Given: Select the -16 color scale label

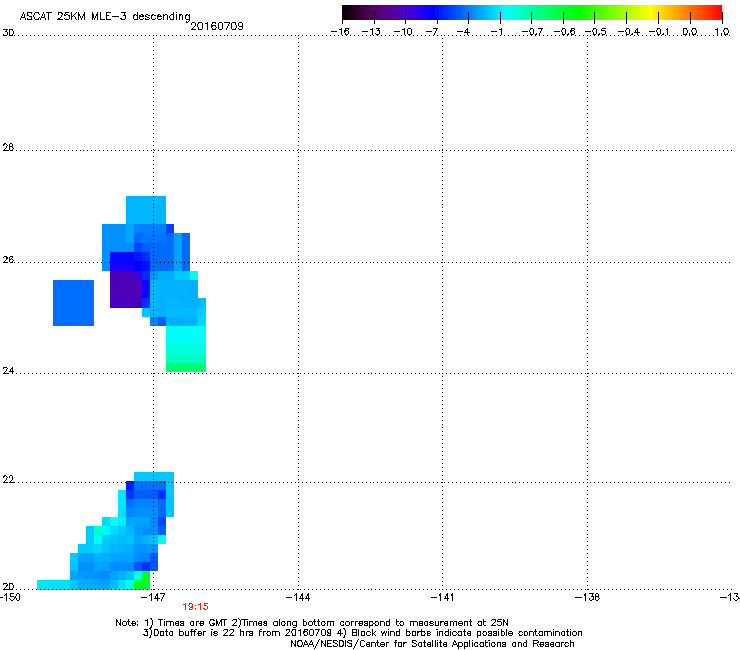Looking at the screenshot, I should tap(340, 32).
